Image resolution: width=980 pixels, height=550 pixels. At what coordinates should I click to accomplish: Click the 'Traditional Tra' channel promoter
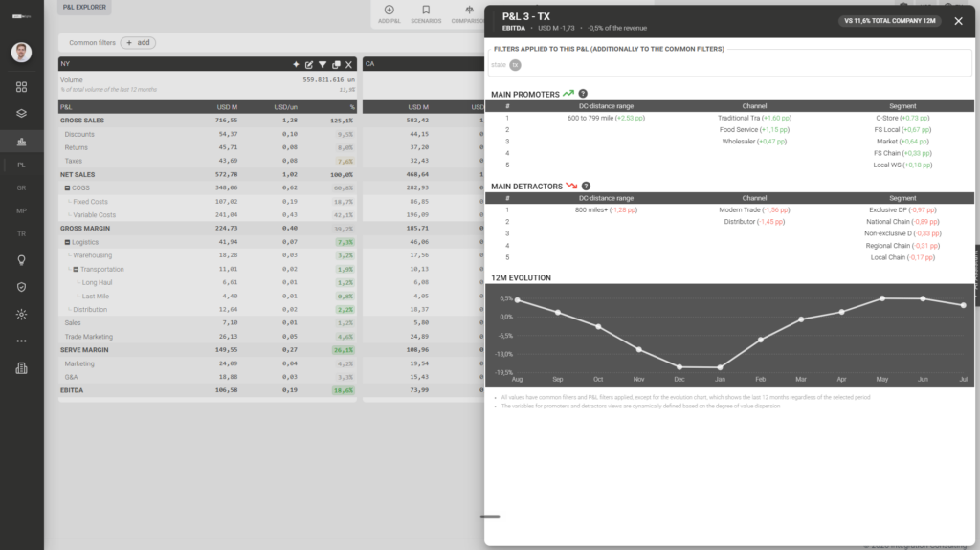click(754, 118)
